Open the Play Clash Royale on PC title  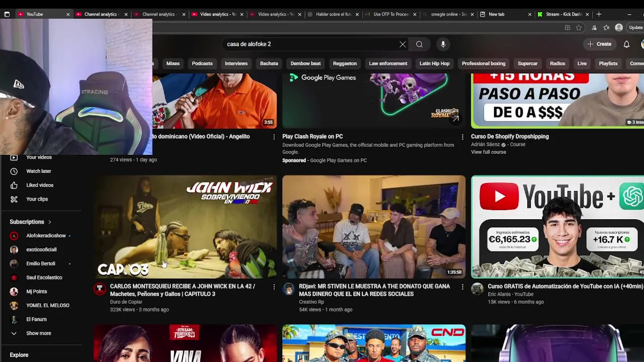pos(312,137)
